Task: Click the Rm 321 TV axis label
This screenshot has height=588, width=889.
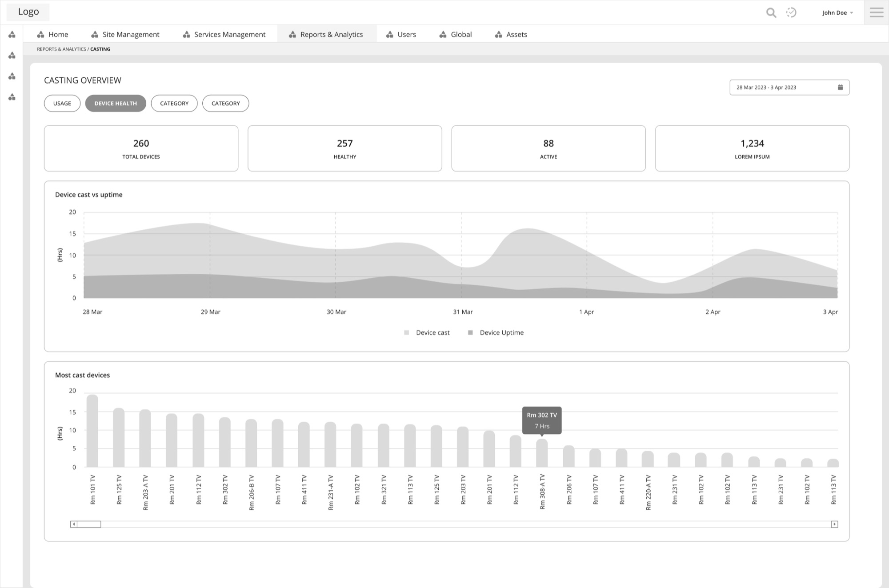Action: pyautogui.click(x=384, y=490)
